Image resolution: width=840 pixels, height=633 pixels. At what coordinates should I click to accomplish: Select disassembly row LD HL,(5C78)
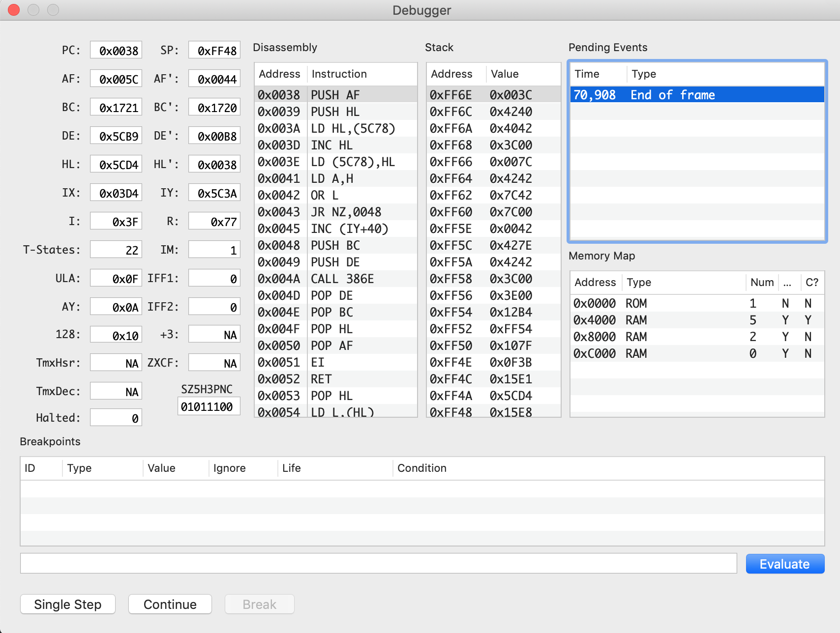pos(336,128)
